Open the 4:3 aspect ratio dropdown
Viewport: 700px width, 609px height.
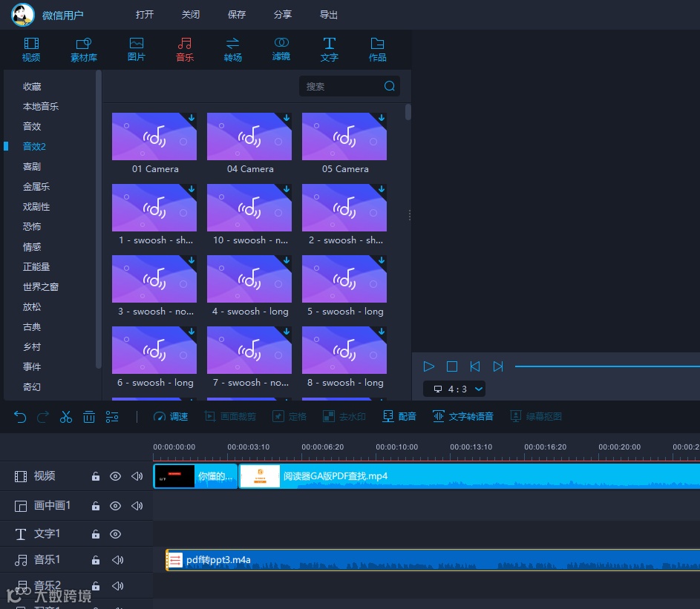pyautogui.click(x=454, y=389)
